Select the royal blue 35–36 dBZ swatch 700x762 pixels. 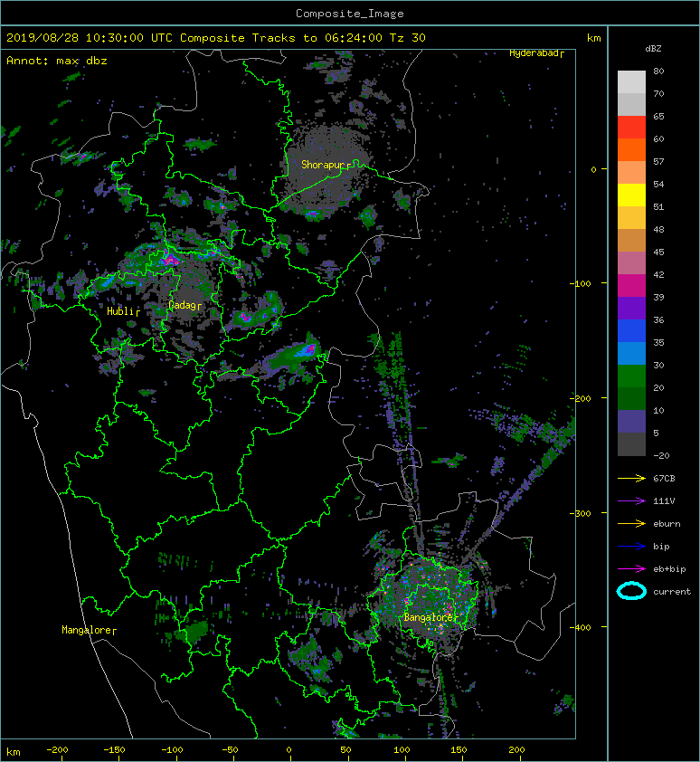click(631, 330)
